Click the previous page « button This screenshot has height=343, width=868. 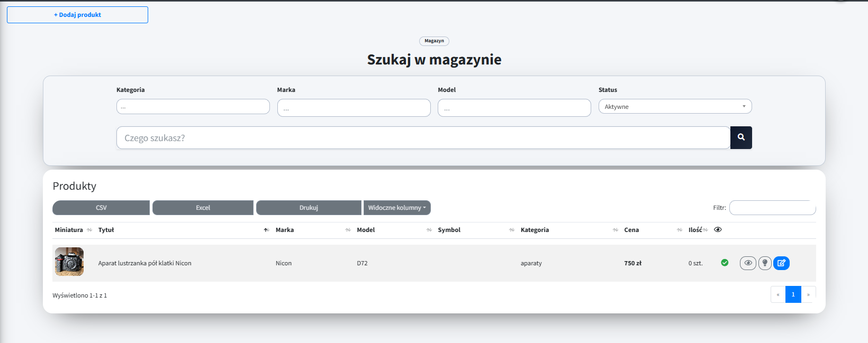[x=778, y=294]
